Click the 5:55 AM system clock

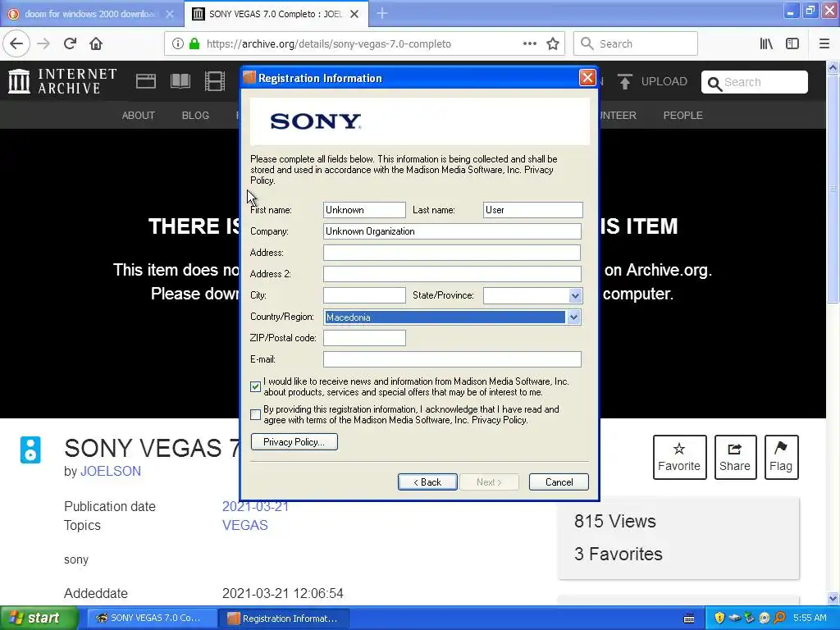tap(810, 618)
